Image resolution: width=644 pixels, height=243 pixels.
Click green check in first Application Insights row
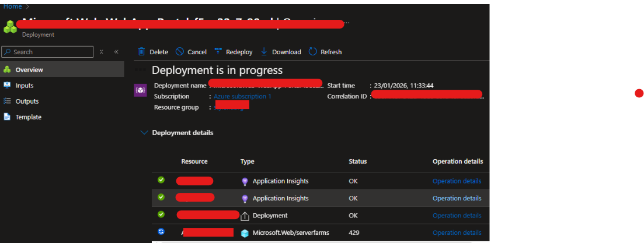coord(161,180)
